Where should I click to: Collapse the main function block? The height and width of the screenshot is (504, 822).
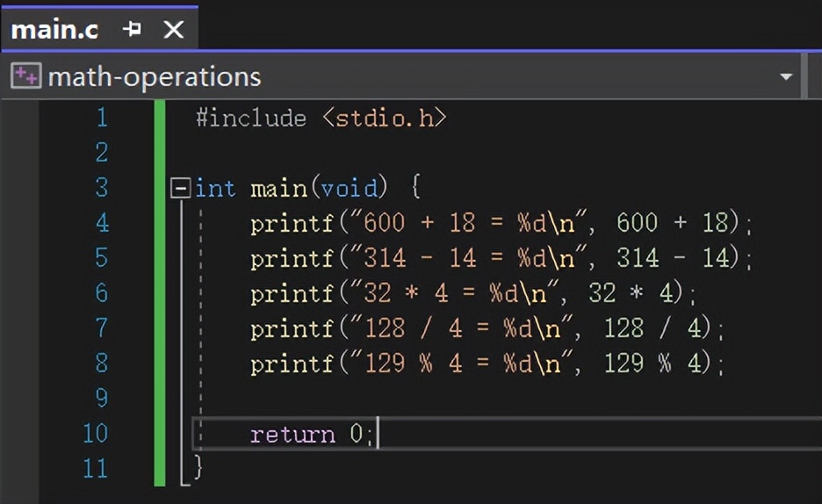pyautogui.click(x=181, y=188)
